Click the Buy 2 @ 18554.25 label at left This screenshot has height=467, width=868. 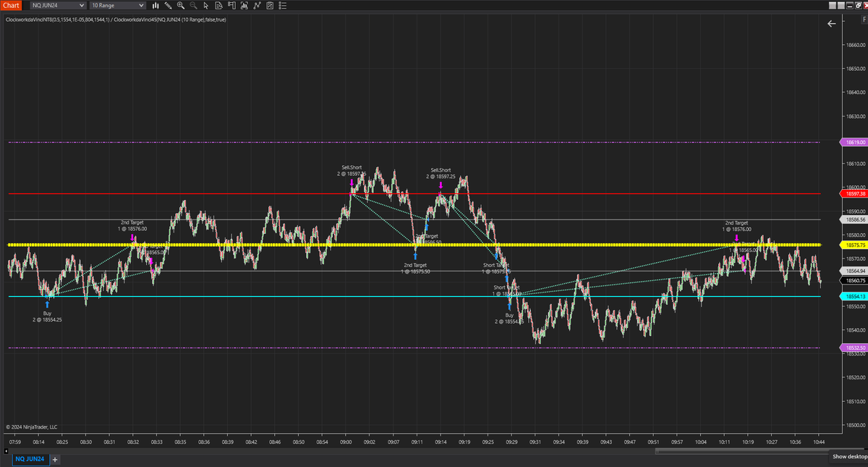48,316
